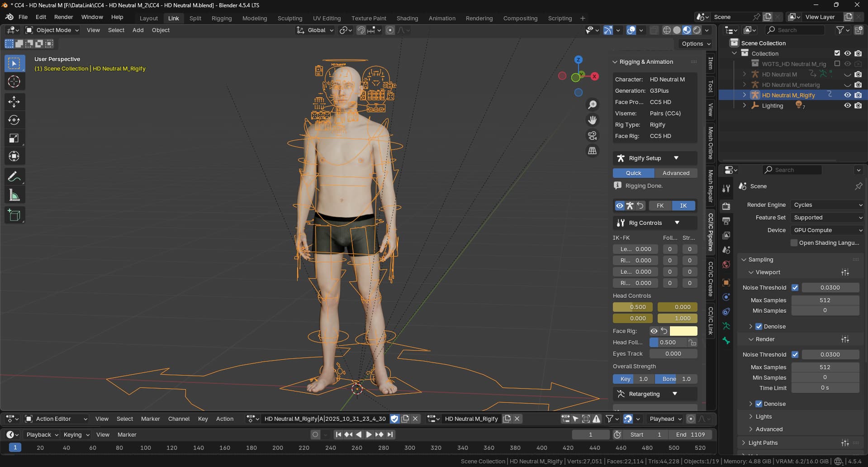
Task: Disable the Viewport Noise Threshold checkbox
Action: click(795, 287)
